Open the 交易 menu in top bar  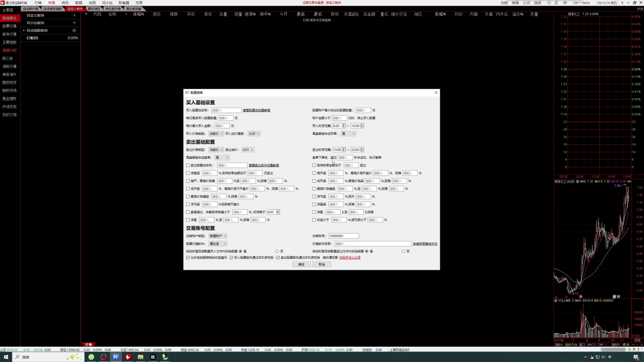click(139, 3)
